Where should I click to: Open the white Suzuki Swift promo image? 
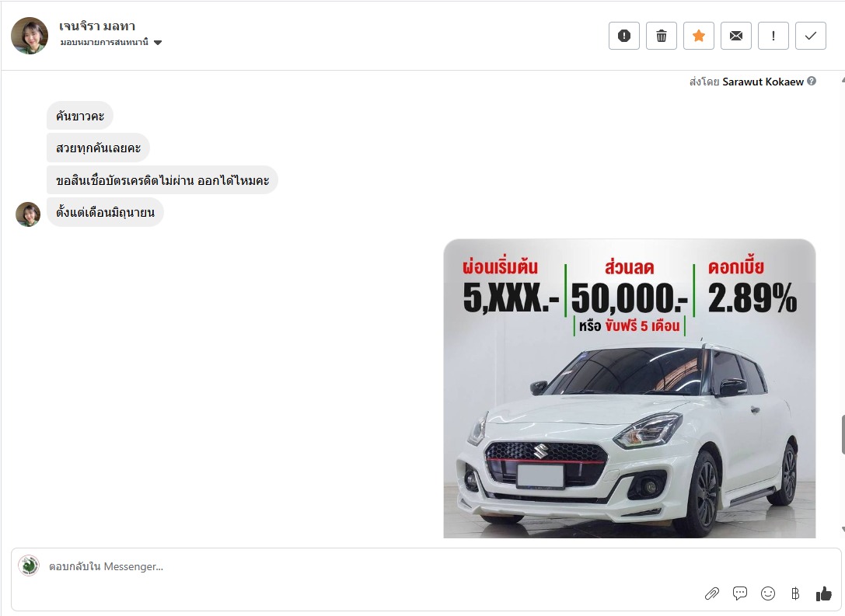[629, 388]
